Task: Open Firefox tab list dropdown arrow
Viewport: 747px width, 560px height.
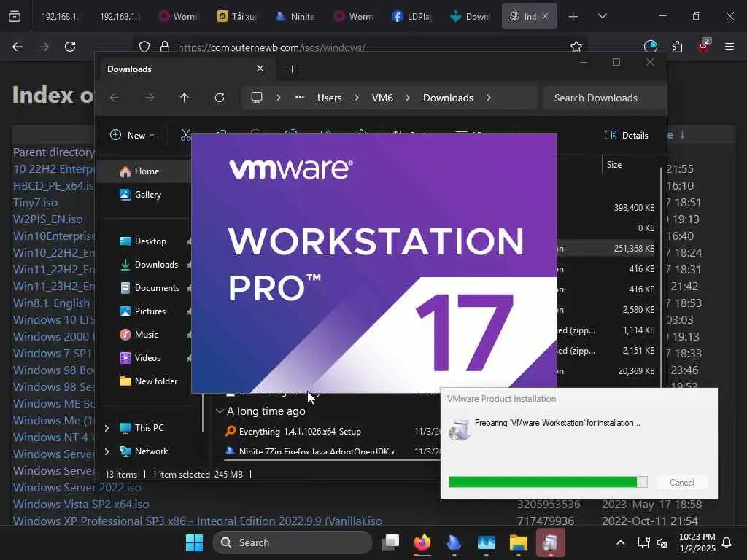Action: 602,16
